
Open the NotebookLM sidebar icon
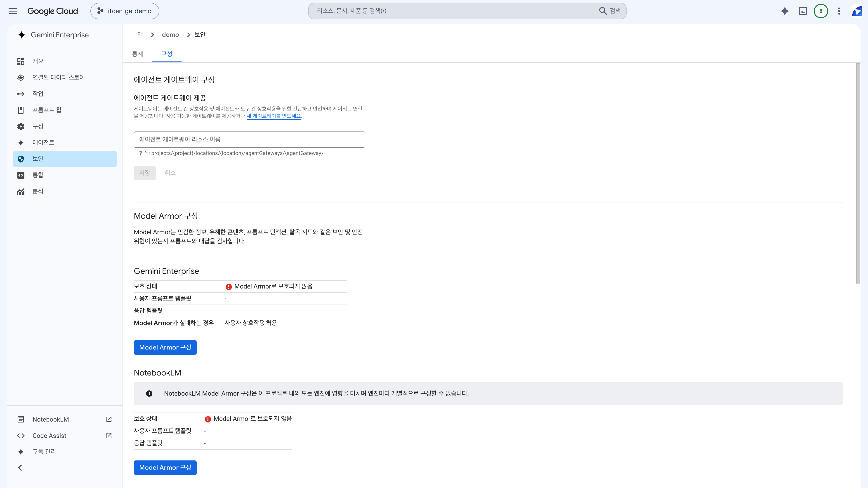coord(21,419)
